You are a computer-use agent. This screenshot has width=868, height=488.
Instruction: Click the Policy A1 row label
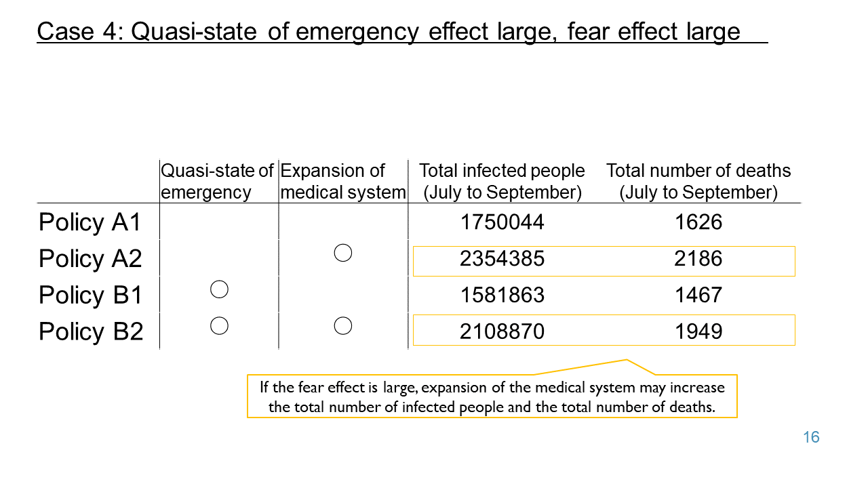pos(90,222)
